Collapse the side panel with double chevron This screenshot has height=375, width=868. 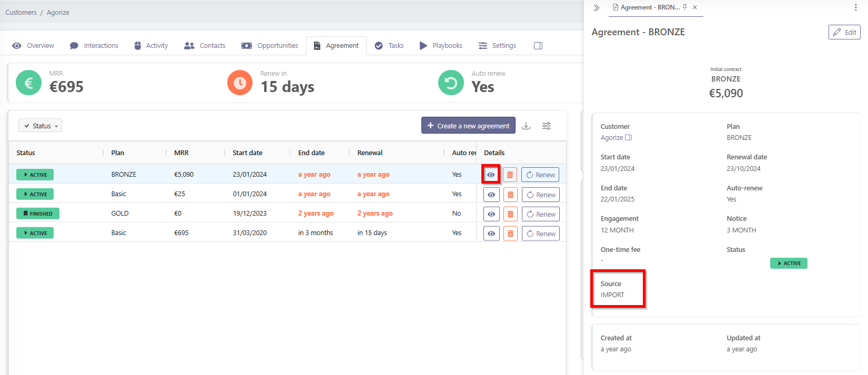point(596,8)
